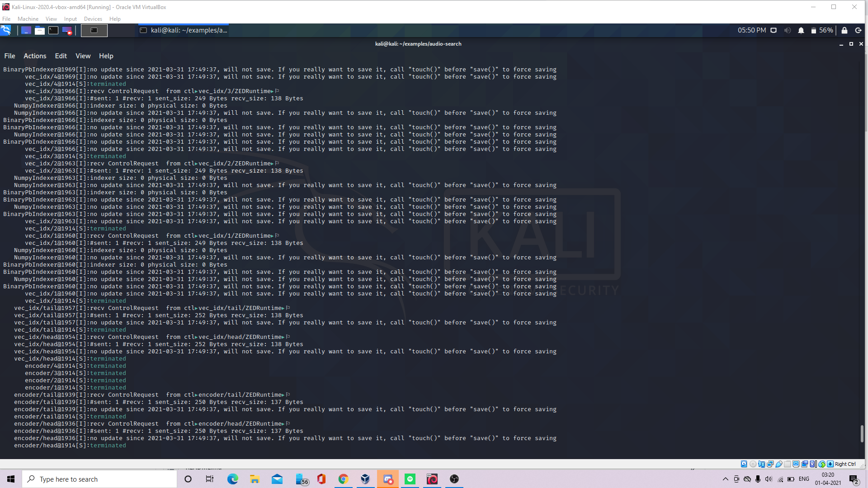Open the terminal Actions menu
This screenshot has height=488, width=868.
tap(35, 56)
